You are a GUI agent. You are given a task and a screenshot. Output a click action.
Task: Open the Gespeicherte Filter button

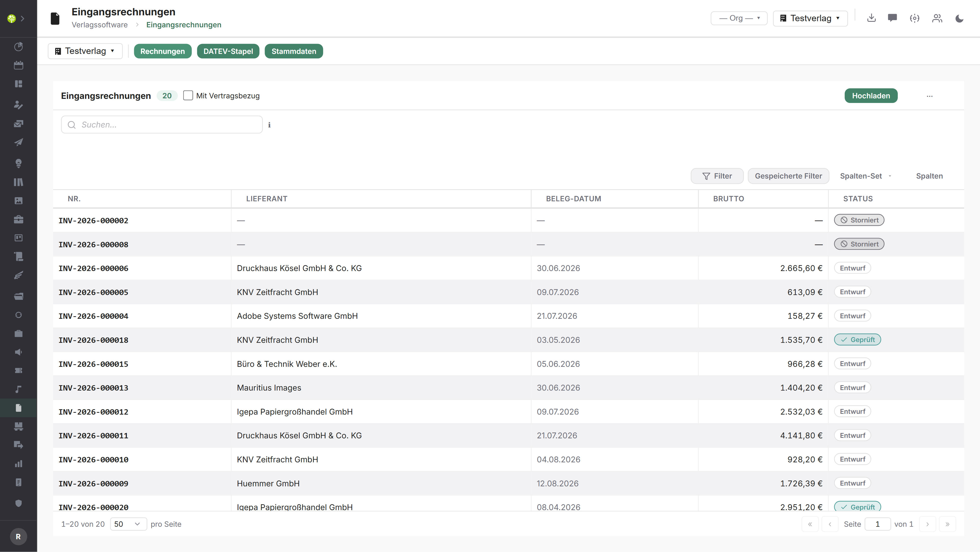pyautogui.click(x=788, y=176)
